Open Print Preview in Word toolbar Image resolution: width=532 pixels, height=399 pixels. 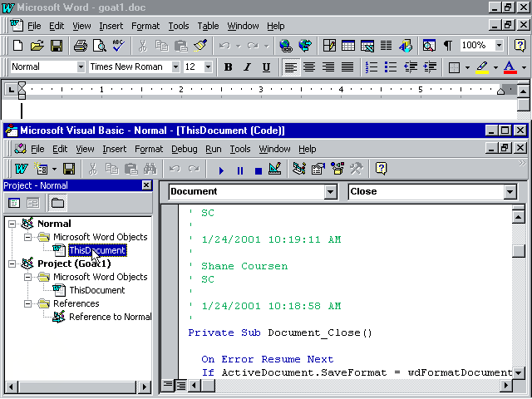(x=100, y=46)
